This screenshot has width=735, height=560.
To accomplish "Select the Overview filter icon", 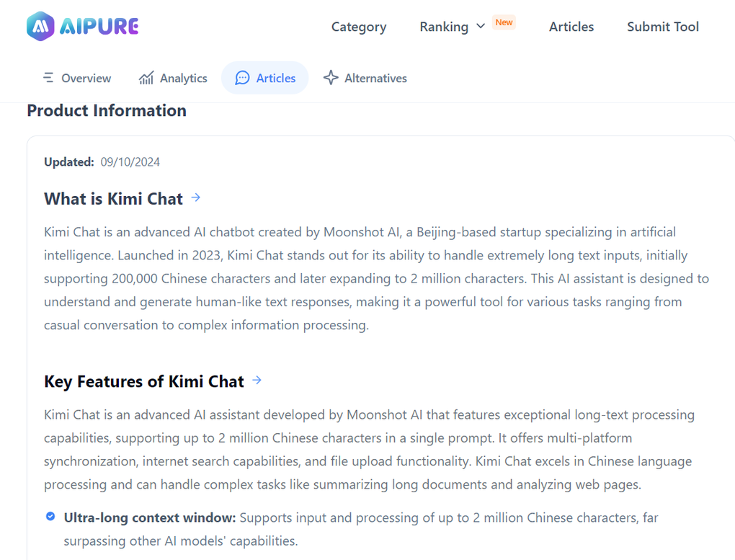I will tap(48, 78).
